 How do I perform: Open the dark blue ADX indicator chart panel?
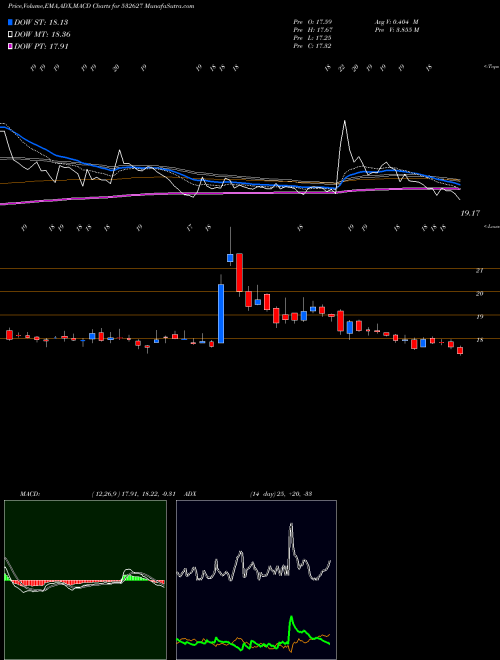point(256,580)
